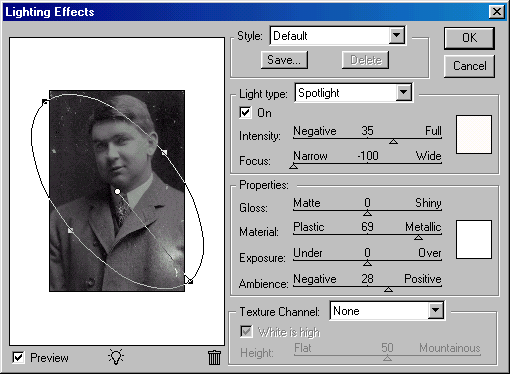Click the Lighting Effects title bar text

50,12
